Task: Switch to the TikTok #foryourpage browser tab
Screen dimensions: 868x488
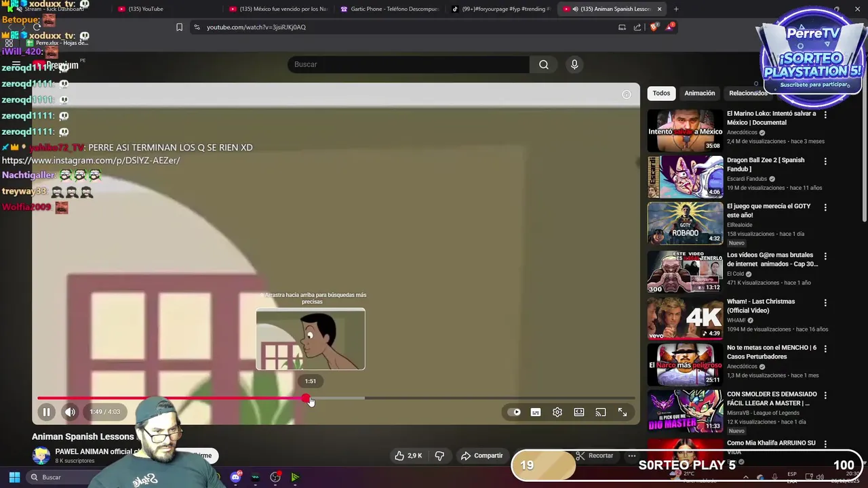Action: point(500,9)
